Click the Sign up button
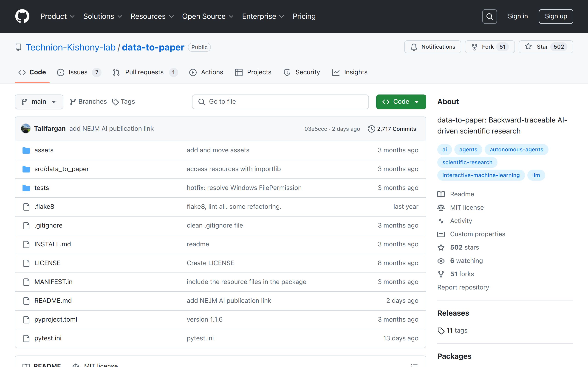Screen dimensions: 588x367 click(556, 16)
